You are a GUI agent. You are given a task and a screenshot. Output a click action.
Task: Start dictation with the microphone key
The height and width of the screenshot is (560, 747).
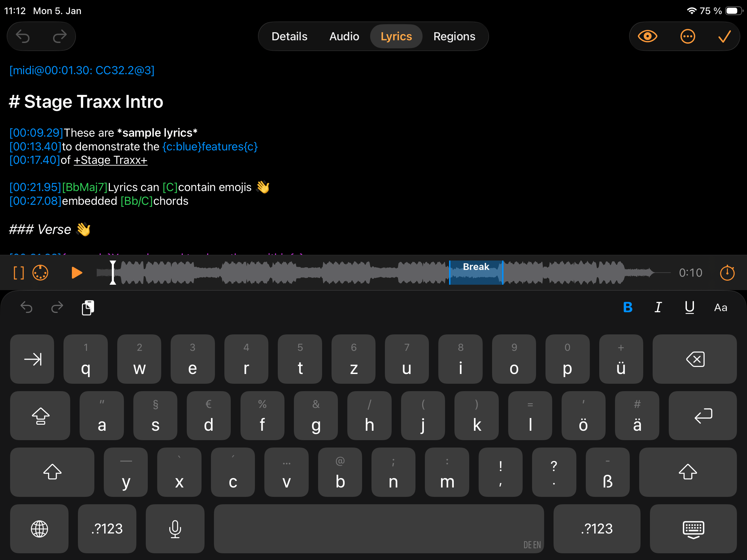coord(175,529)
